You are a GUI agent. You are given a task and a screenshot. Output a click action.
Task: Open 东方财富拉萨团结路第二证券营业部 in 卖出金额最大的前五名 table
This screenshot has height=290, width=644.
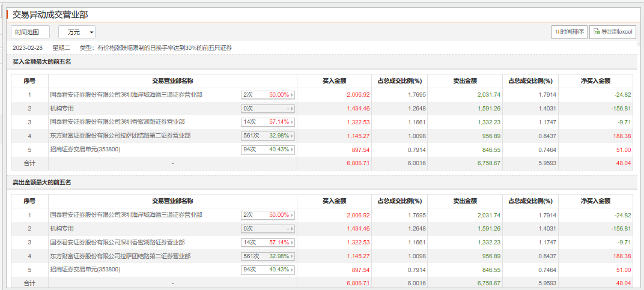pos(120,256)
